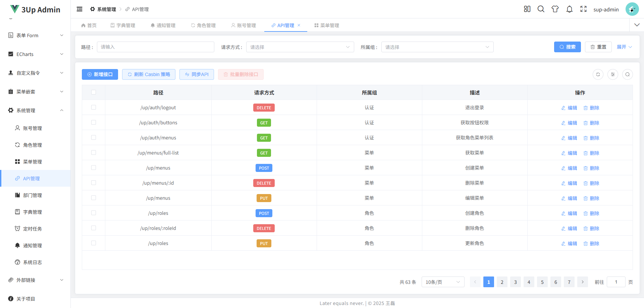The width and height of the screenshot is (644, 308).
Task: Open the 请求方式 dropdown
Action: [300, 47]
